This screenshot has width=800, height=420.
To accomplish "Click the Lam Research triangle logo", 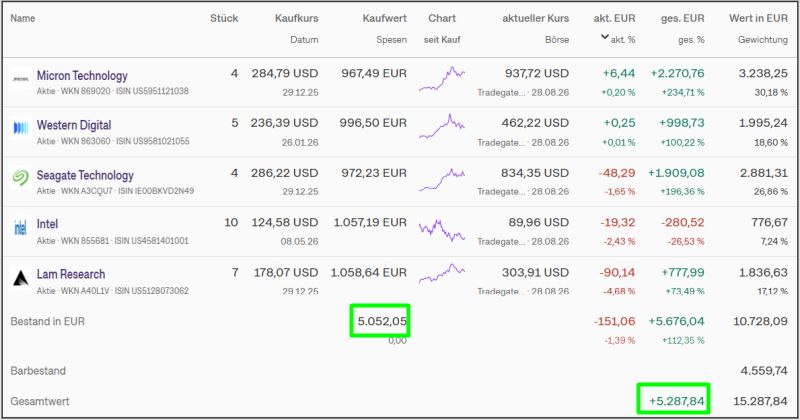I will pyautogui.click(x=20, y=278).
